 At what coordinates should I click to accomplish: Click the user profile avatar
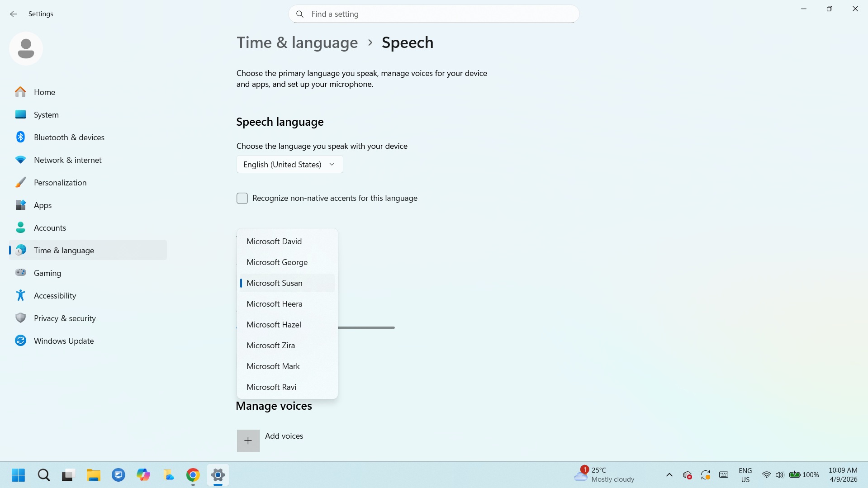pyautogui.click(x=26, y=48)
